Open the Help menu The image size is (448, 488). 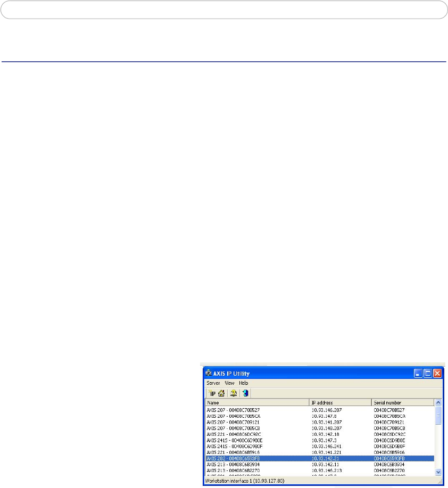click(243, 383)
